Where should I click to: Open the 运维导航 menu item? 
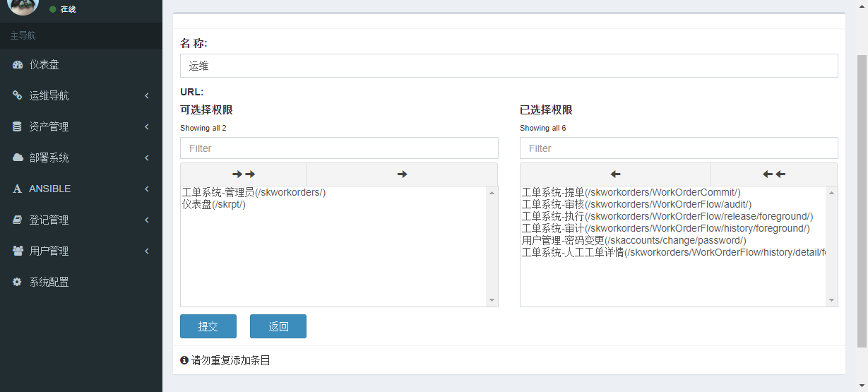tap(81, 96)
